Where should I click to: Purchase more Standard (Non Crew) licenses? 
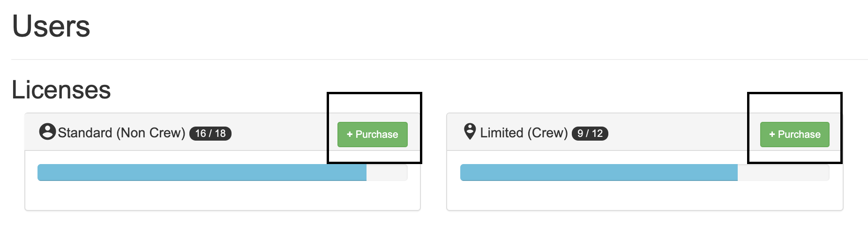click(x=373, y=135)
